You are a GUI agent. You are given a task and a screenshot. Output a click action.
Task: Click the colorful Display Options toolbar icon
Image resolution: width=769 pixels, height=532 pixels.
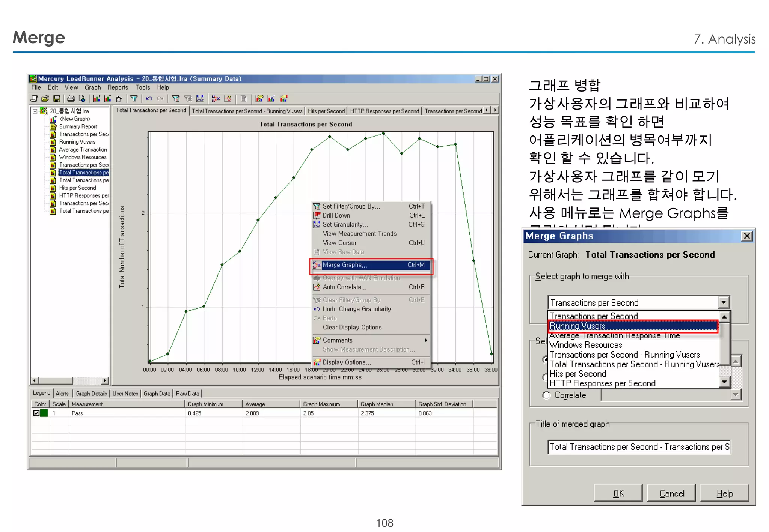coord(284,99)
